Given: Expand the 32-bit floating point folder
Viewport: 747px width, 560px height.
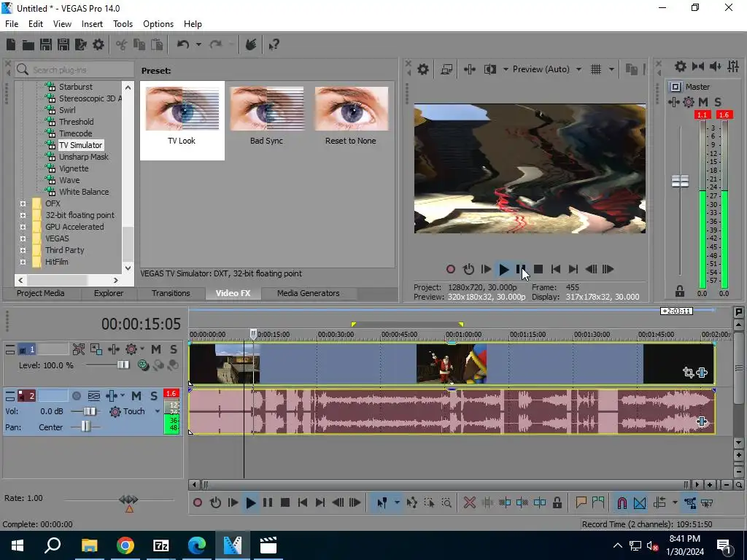Looking at the screenshot, I should (23, 215).
